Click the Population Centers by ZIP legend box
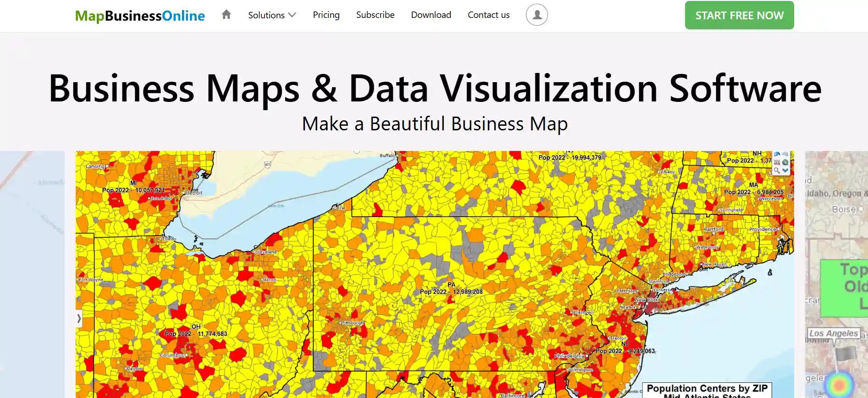 pos(707,391)
